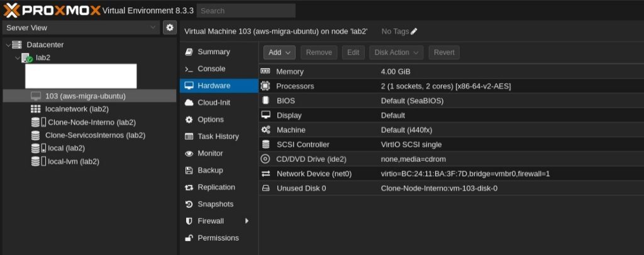Collapse the lab2 node in tree
This screenshot has height=255, width=644.
17,58
